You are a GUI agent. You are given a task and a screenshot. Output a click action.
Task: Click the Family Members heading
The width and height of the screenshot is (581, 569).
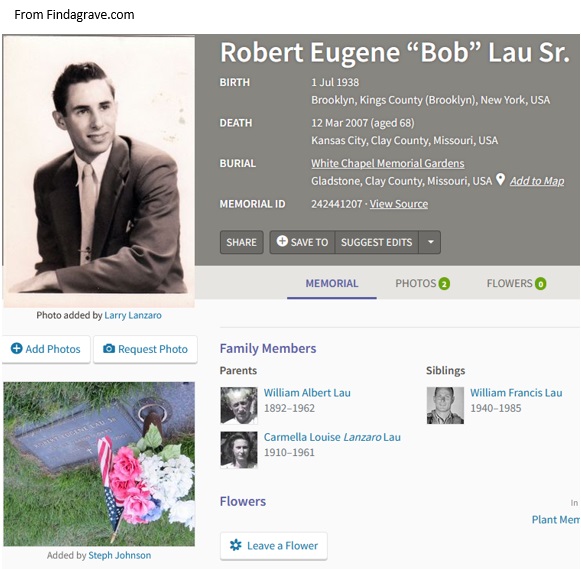pyautogui.click(x=268, y=348)
